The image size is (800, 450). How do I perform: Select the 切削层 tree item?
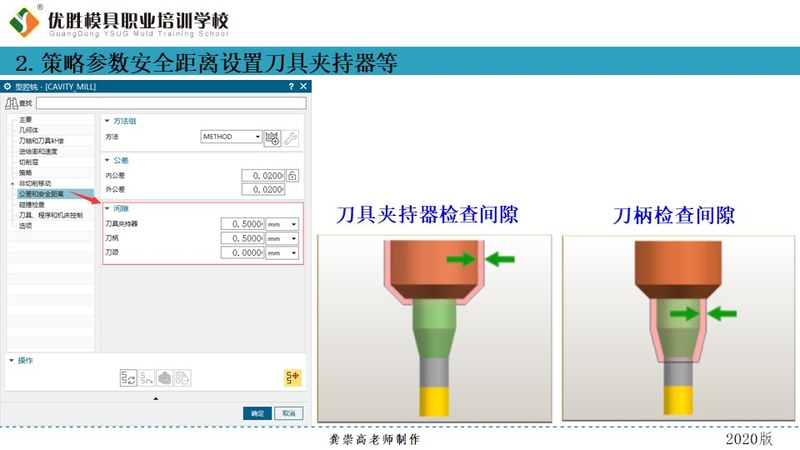coord(29,162)
